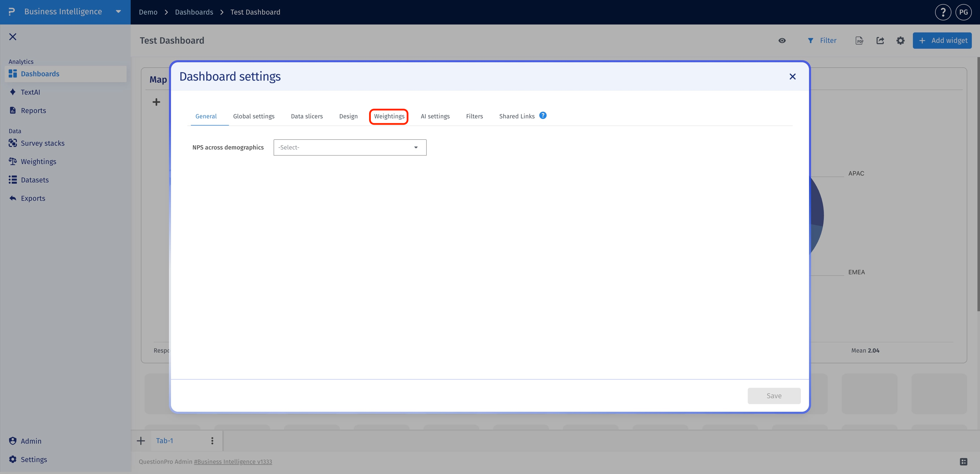Screen dimensions: 980x474
Task: Click the TextAI sparkle icon
Action: [13, 92]
